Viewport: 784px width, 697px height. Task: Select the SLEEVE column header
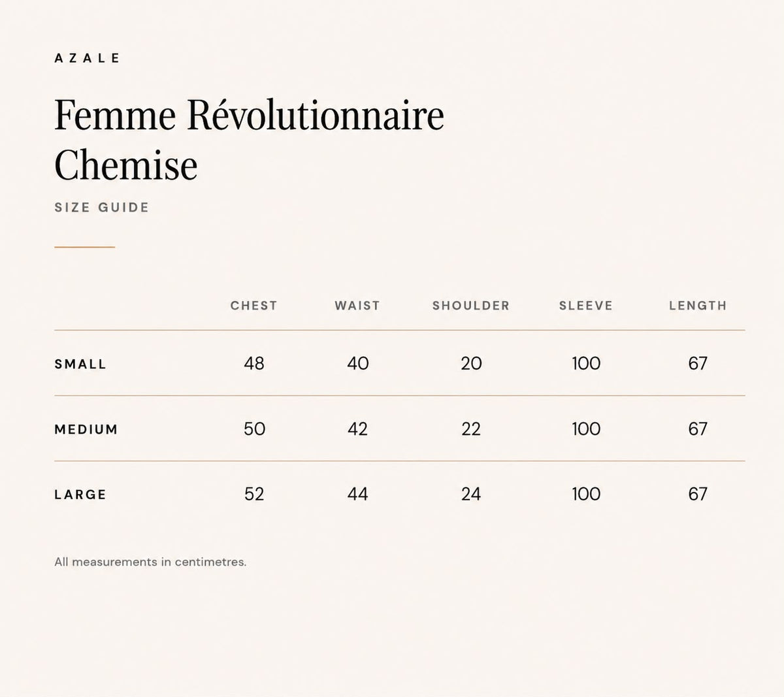(586, 306)
